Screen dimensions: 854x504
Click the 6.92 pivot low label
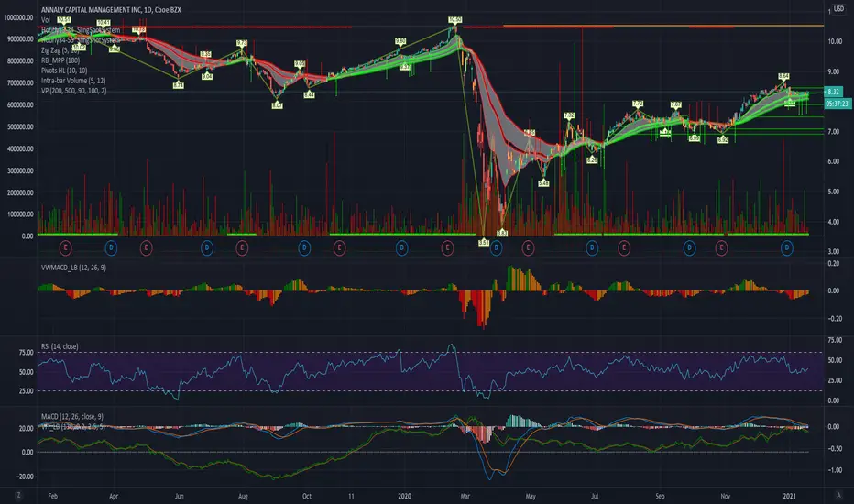click(x=723, y=140)
